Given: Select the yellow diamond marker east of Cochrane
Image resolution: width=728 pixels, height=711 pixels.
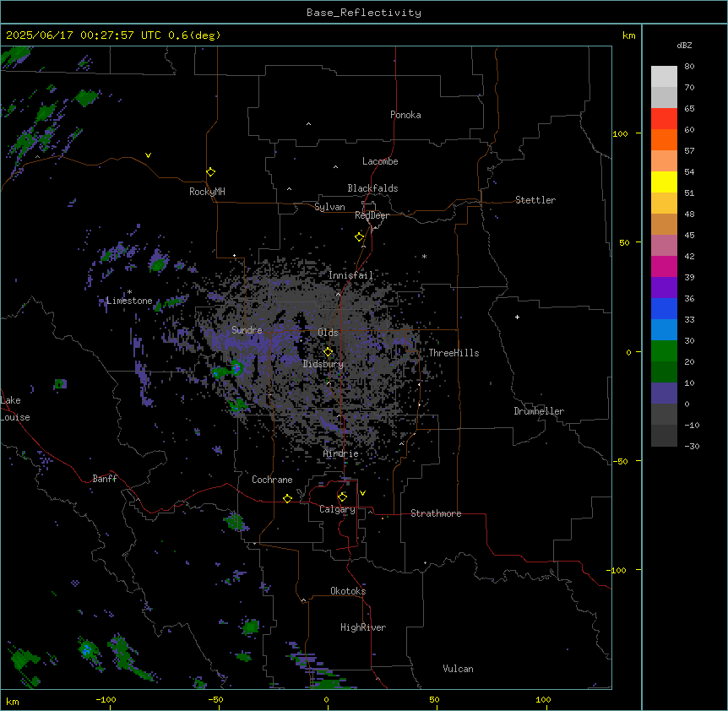Looking at the screenshot, I should click(x=287, y=498).
